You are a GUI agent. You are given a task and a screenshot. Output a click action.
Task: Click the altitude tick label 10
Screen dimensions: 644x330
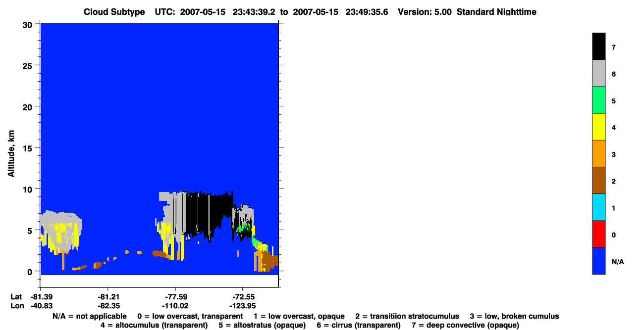coord(28,189)
